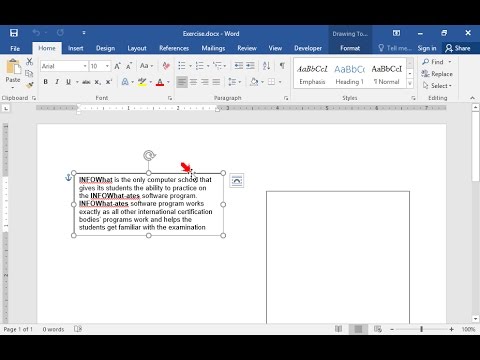The image size is (480, 360).
Task: Apply the Heading 1 style
Action: coord(349,74)
